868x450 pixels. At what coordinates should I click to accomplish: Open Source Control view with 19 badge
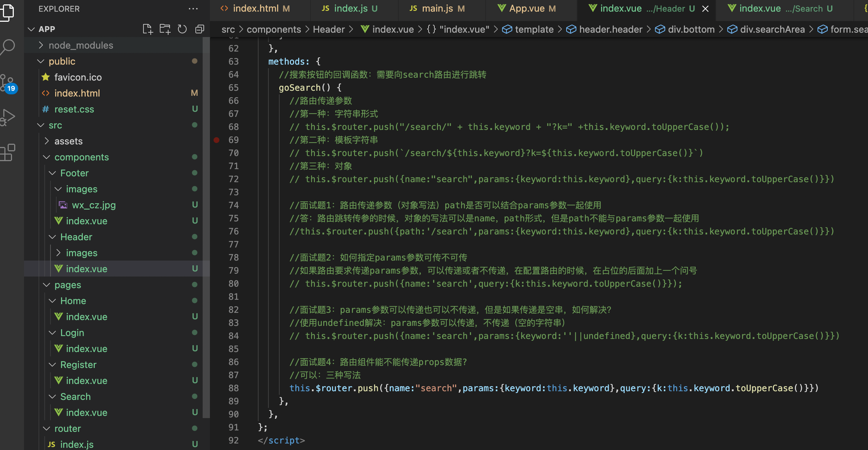[8, 83]
